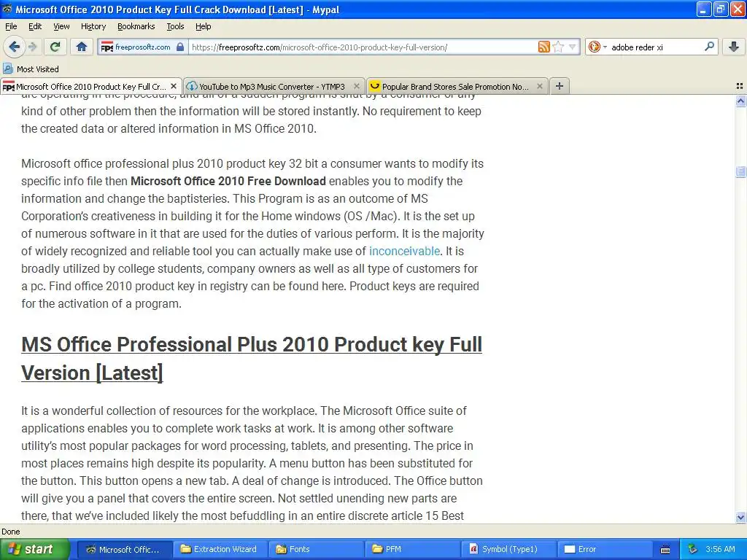This screenshot has width=747, height=560.
Task: Click the RSS feed icon in address bar
Action: tap(543, 47)
